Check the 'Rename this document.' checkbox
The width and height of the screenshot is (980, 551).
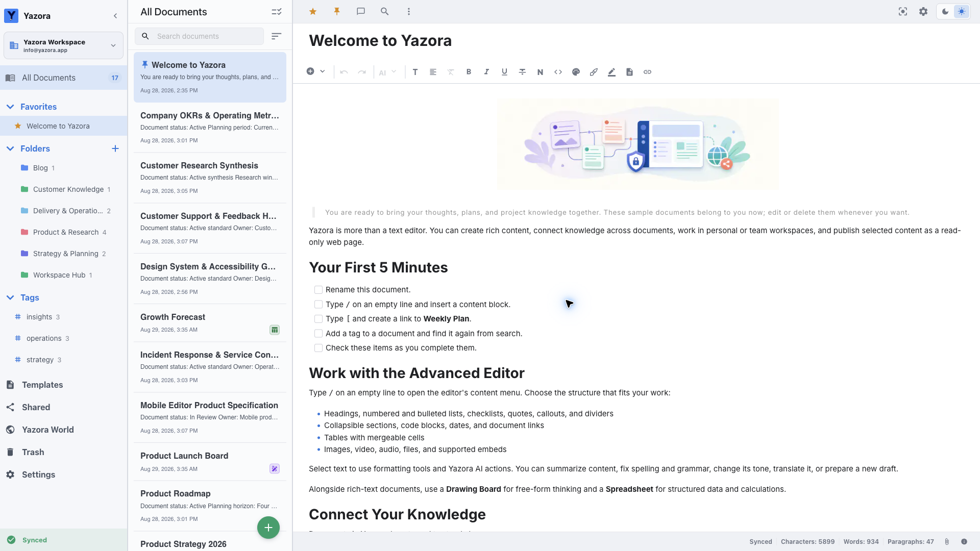pos(318,290)
